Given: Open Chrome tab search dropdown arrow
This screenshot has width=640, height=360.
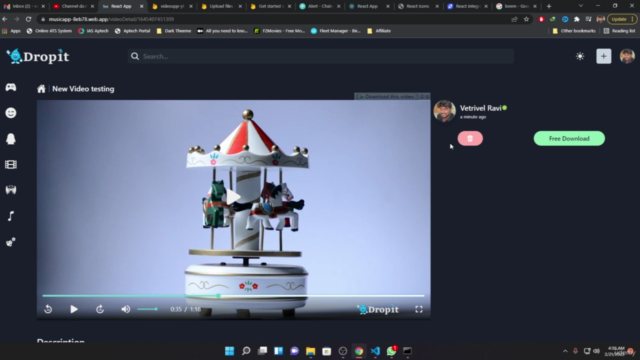Looking at the screenshot, I should coord(580,6).
